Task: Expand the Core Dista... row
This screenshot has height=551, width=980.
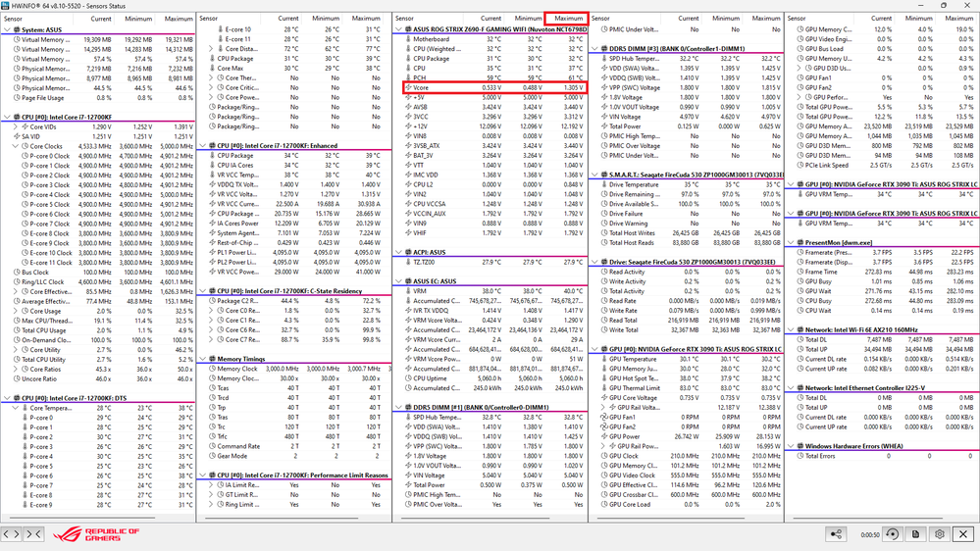Action: 211,49
